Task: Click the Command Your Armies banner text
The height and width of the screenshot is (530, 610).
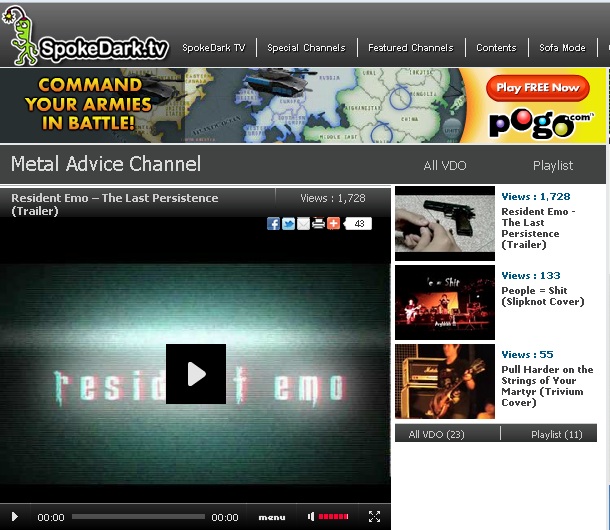Action: pos(88,104)
